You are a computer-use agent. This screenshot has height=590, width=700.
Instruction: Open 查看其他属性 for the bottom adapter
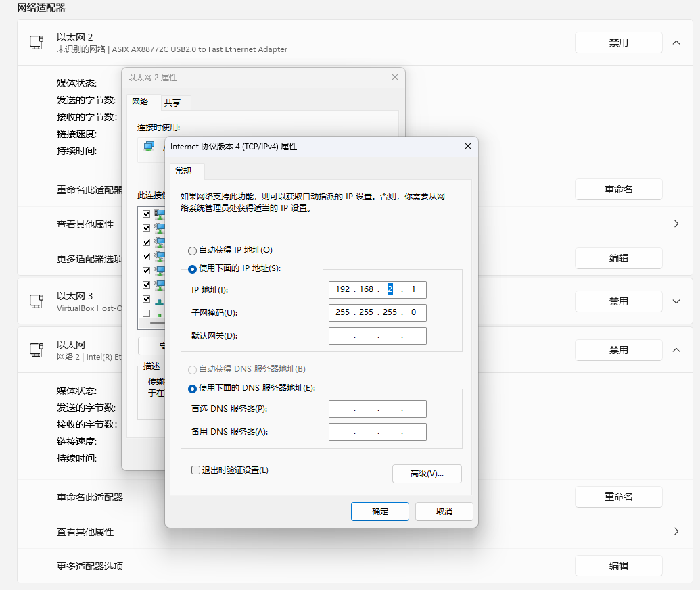click(676, 532)
